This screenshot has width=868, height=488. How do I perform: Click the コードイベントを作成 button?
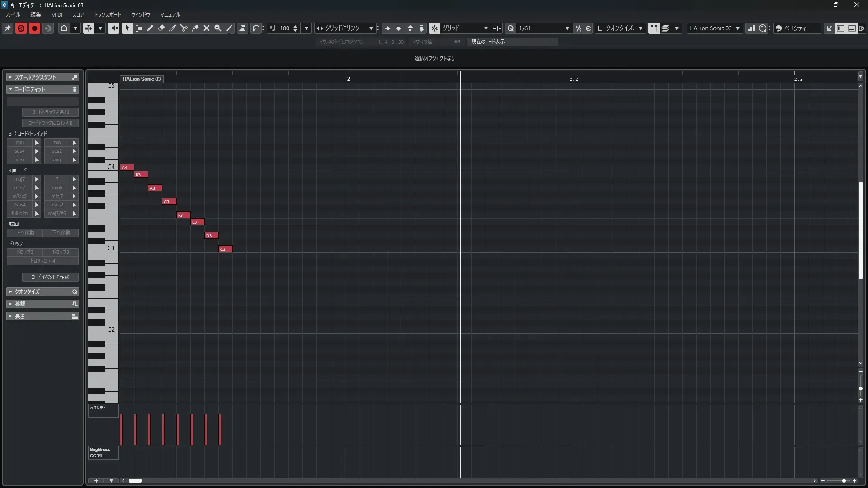50,277
